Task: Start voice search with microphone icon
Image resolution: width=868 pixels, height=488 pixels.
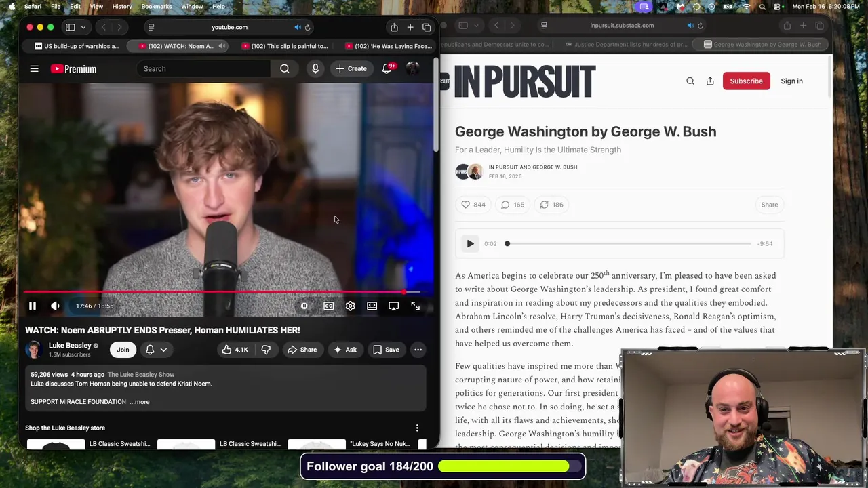Action: point(315,68)
